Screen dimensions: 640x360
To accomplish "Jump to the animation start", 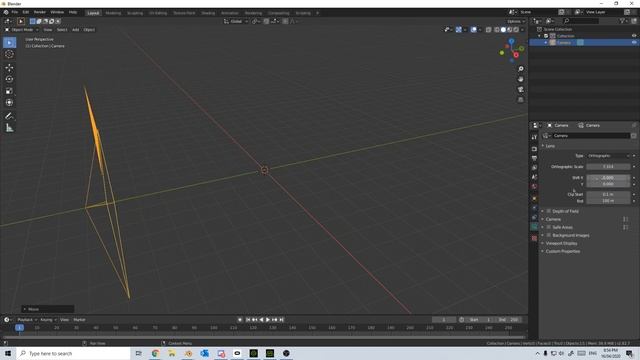I will (x=248, y=320).
